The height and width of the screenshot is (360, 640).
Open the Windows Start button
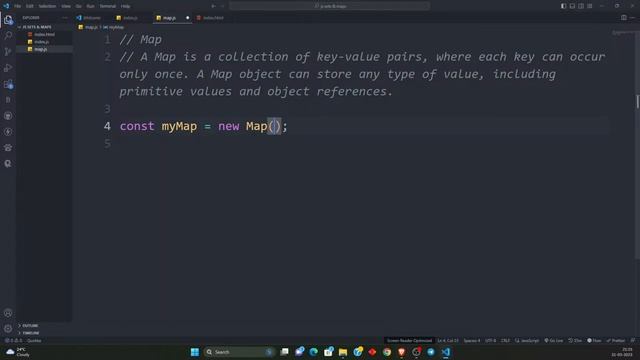point(195,352)
